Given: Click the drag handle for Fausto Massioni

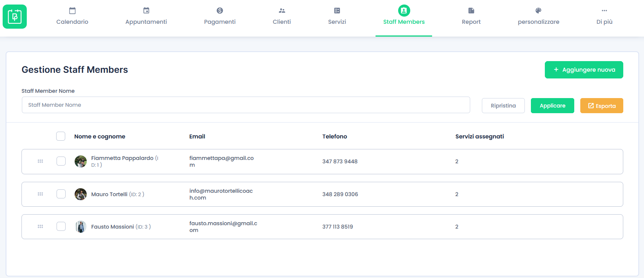Looking at the screenshot, I should 40,226.
